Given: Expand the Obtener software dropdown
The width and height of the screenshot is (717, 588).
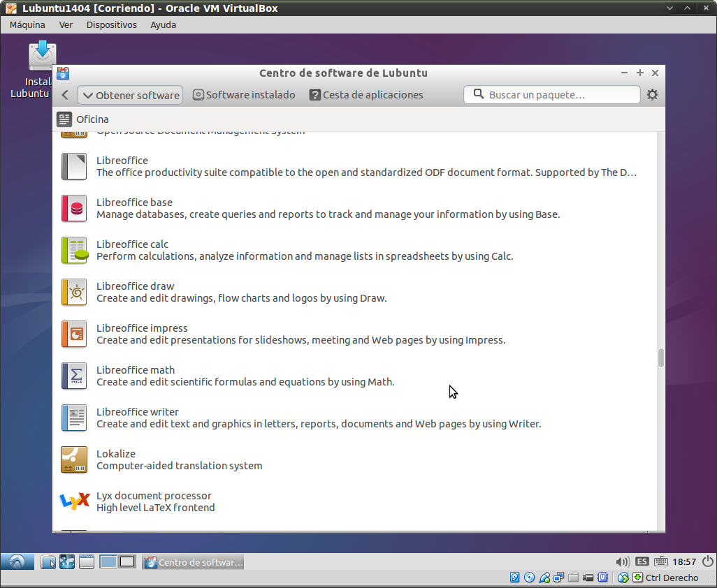Looking at the screenshot, I should pos(130,95).
